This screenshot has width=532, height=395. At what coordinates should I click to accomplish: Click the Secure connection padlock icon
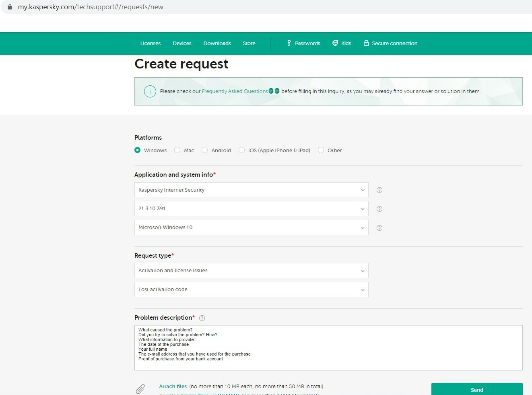(366, 43)
